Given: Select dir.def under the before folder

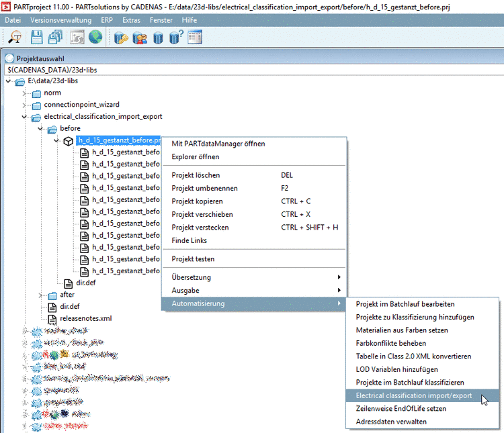Looking at the screenshot, I should [85, 283].
